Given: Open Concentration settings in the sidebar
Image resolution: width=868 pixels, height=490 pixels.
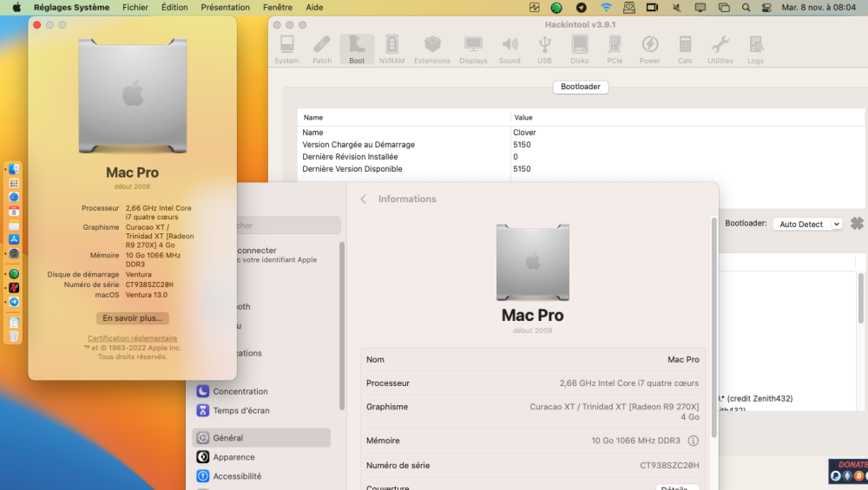Looking at the screenshot, I should 261,391.
